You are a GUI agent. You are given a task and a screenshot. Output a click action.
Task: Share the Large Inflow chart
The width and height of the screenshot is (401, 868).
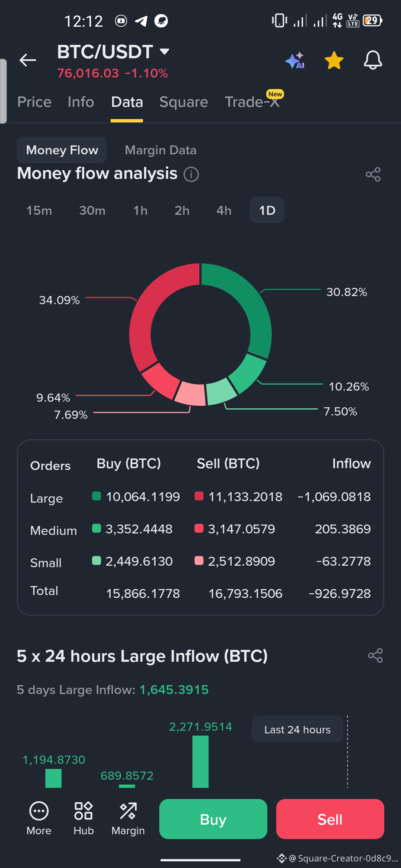375,655
